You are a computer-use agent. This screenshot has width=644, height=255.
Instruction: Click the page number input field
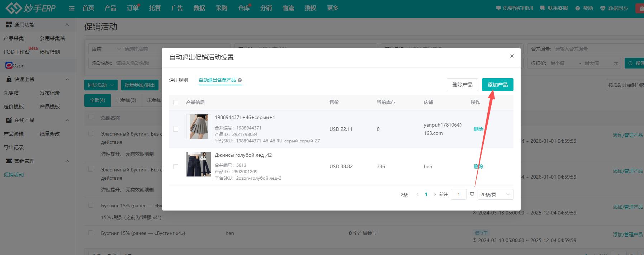click(458, 194)
